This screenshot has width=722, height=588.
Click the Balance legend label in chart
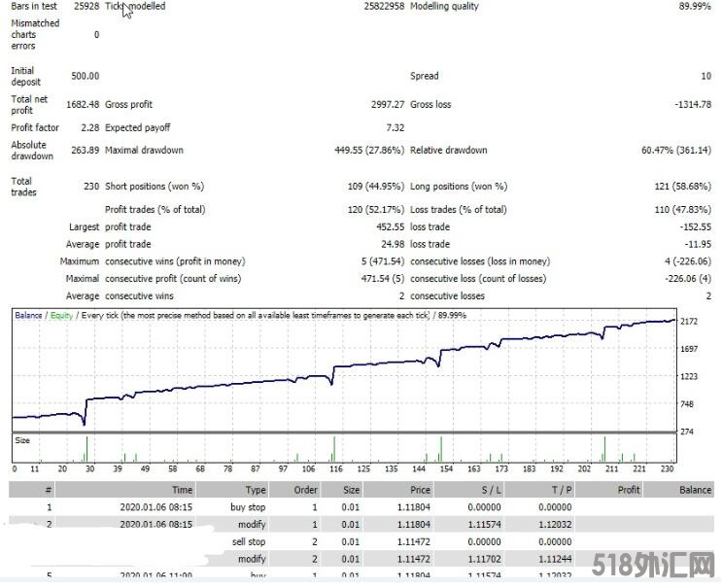point(28,316)
